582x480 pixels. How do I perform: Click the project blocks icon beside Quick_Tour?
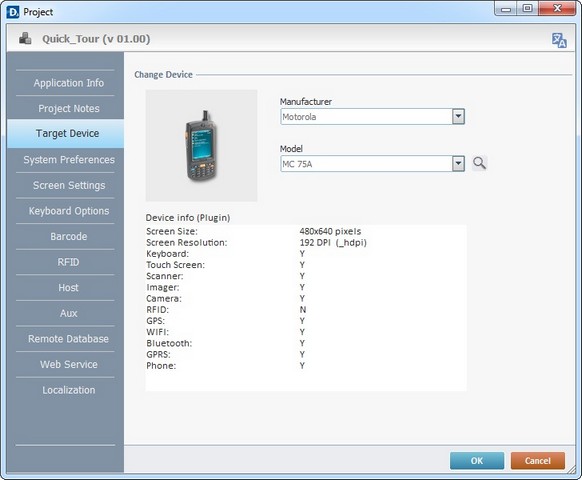[25, 38]
